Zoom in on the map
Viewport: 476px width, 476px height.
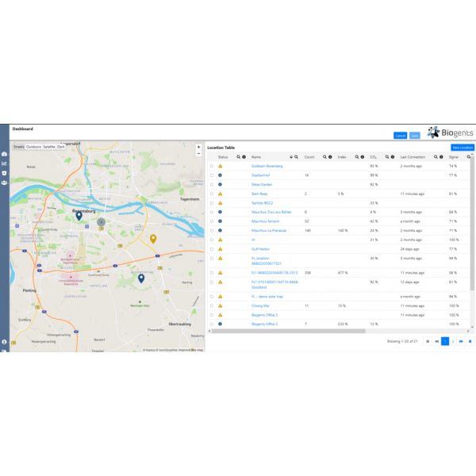(x=198, y=147)
